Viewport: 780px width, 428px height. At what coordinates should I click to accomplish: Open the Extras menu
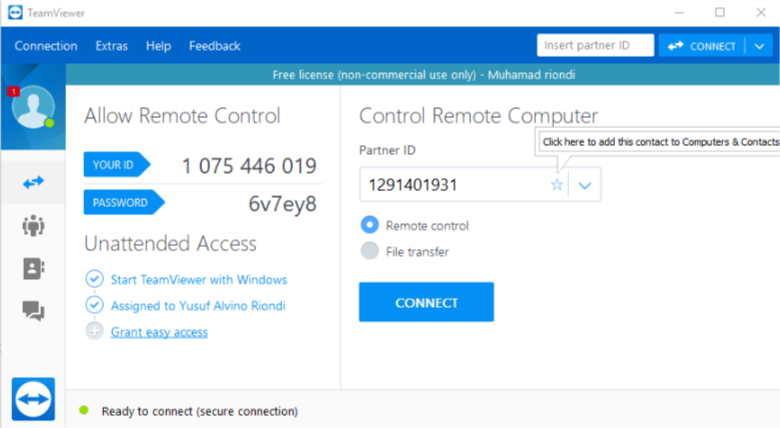[x=111, y=46]
